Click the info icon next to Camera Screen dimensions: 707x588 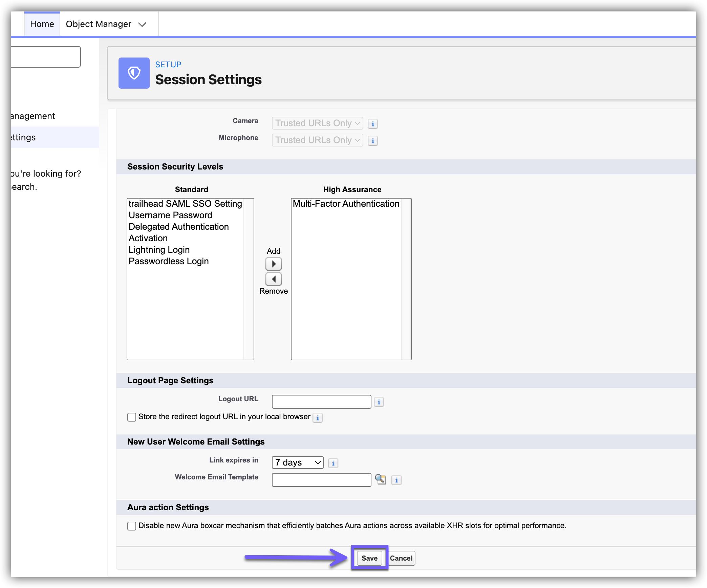point(372,124)
